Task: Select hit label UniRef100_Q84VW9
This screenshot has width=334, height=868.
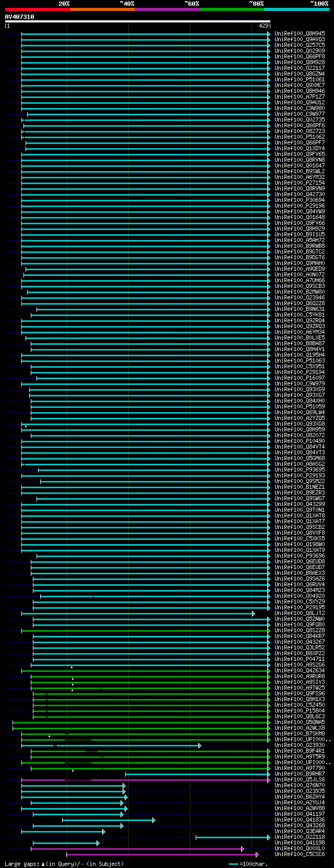Action: [x=300, y=211]
